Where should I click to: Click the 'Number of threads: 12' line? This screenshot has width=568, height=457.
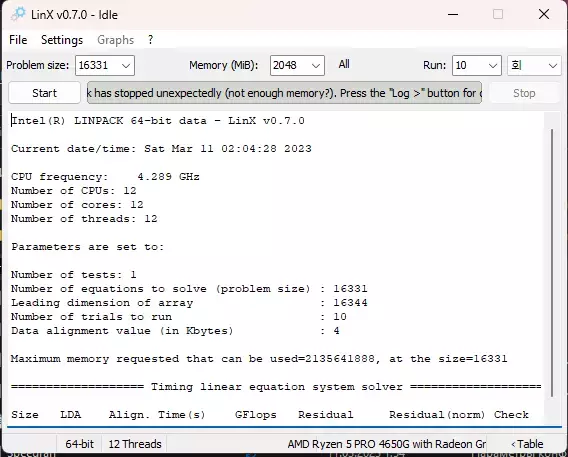tap(84, 218)
